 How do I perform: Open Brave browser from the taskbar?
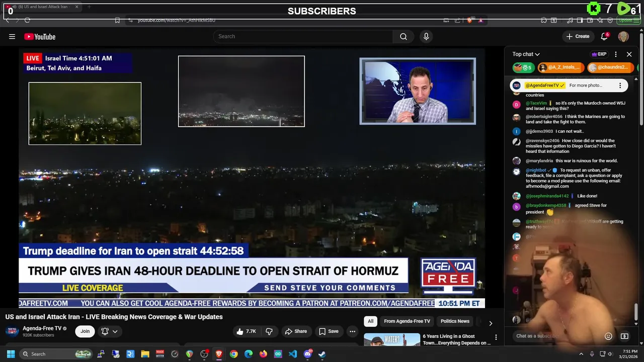[x=219, y=354]
